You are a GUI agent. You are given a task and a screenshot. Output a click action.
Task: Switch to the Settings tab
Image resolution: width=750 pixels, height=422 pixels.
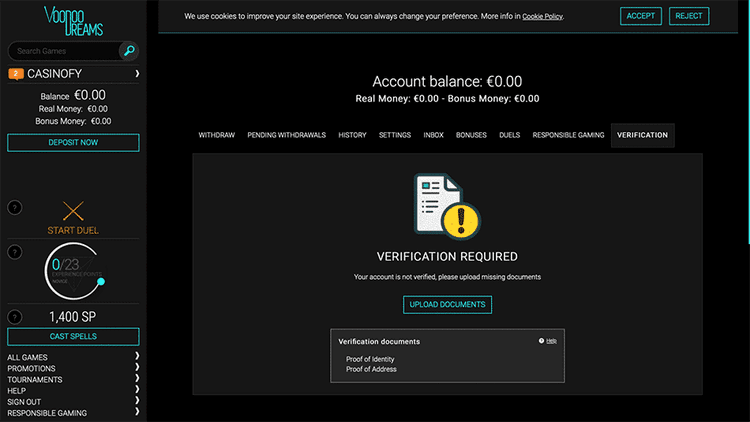[395, 135]
